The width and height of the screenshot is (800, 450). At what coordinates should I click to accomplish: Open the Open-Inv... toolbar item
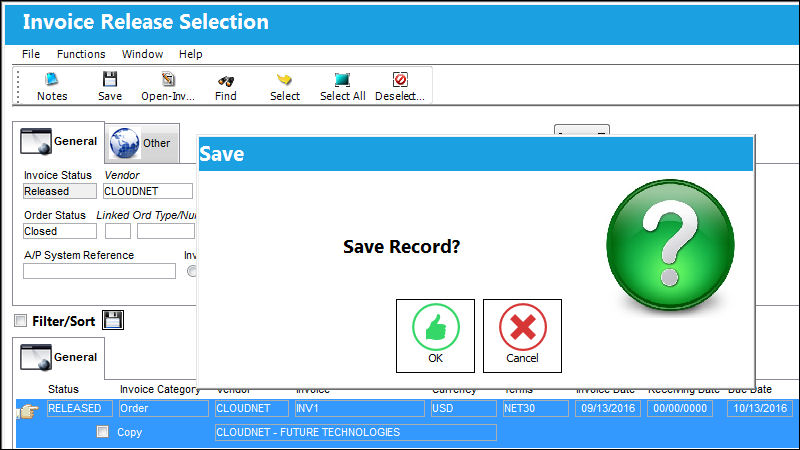pos(168,87)
